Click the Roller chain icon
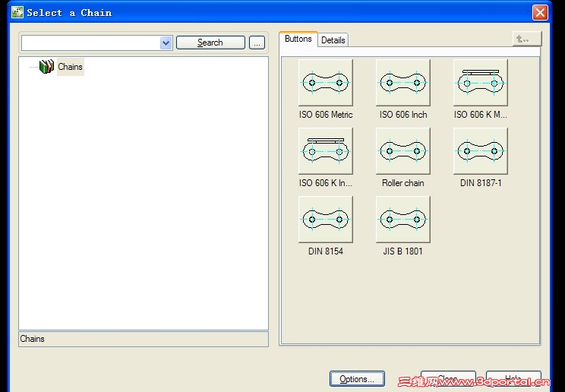Viewport: 565px width, 392px height. point(402,150)
